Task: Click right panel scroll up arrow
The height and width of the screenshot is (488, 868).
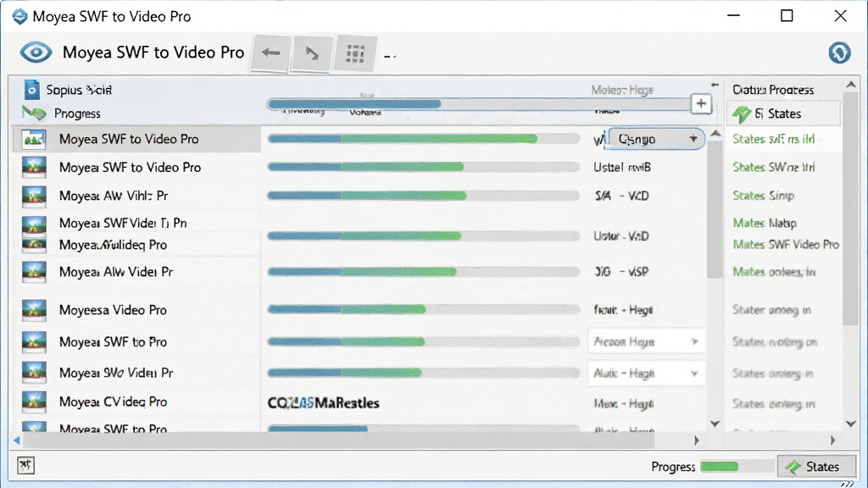Action: [x=851, y=85]
